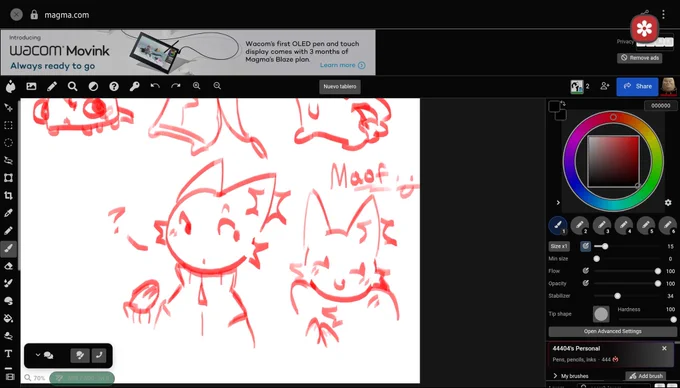Collapse color panel with side arrow
The width and height of the screenshot is (680, 388).
(x=558, y=202)
